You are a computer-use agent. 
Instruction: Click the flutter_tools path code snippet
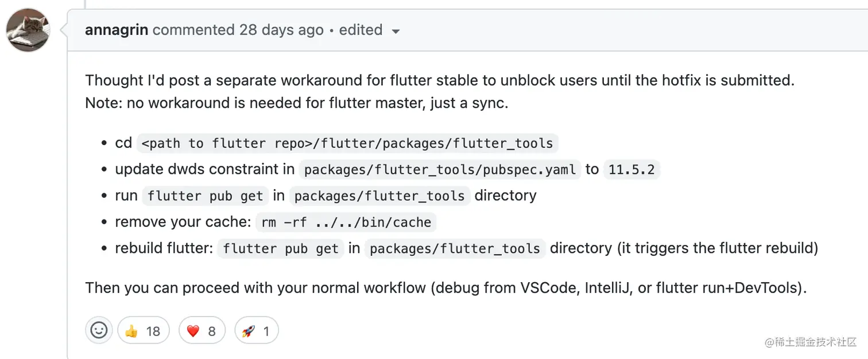[x=347, y=143]
